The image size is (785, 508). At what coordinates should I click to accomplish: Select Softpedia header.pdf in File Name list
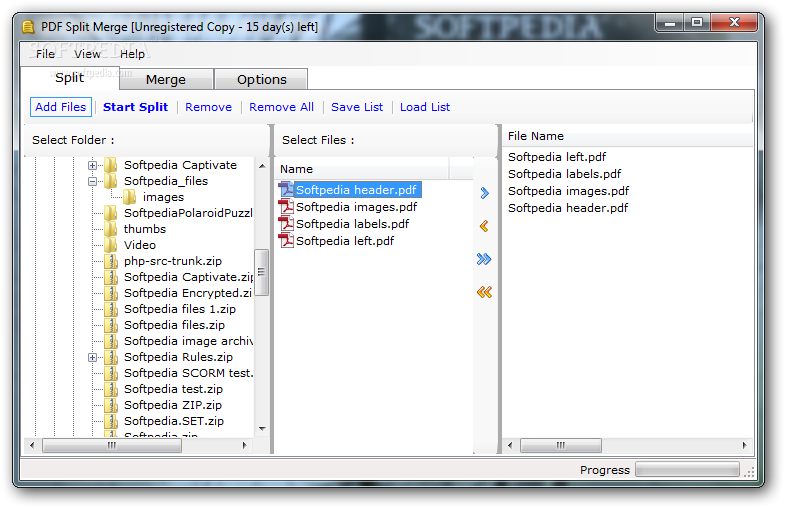point(568,208)
